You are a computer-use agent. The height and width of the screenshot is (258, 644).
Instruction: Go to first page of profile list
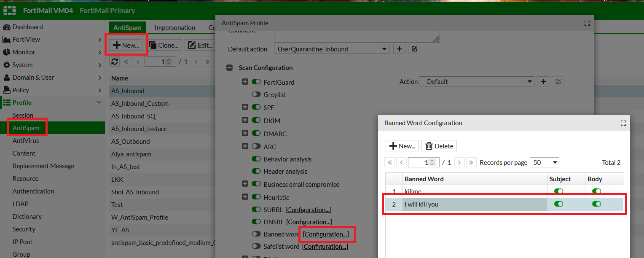click(126, 62)
